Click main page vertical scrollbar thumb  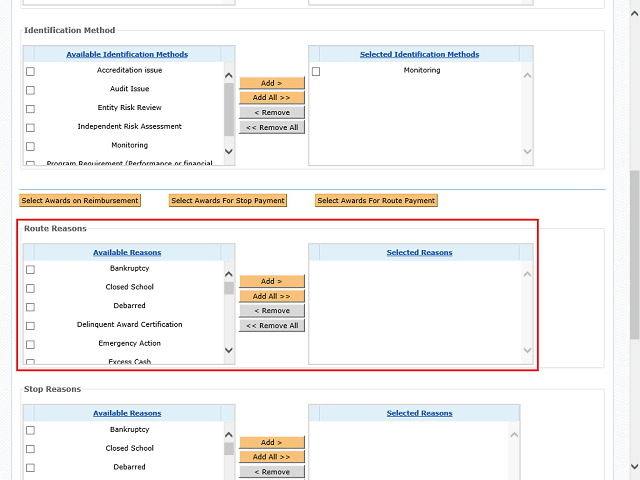click(634, 255)
